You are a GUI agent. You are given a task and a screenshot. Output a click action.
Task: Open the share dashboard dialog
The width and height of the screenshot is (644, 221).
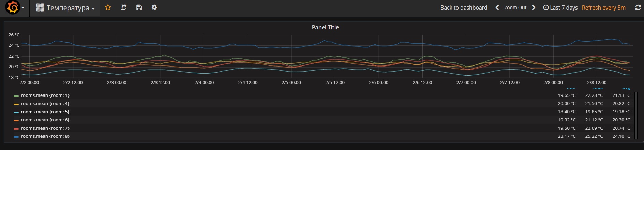click(123, 7)
